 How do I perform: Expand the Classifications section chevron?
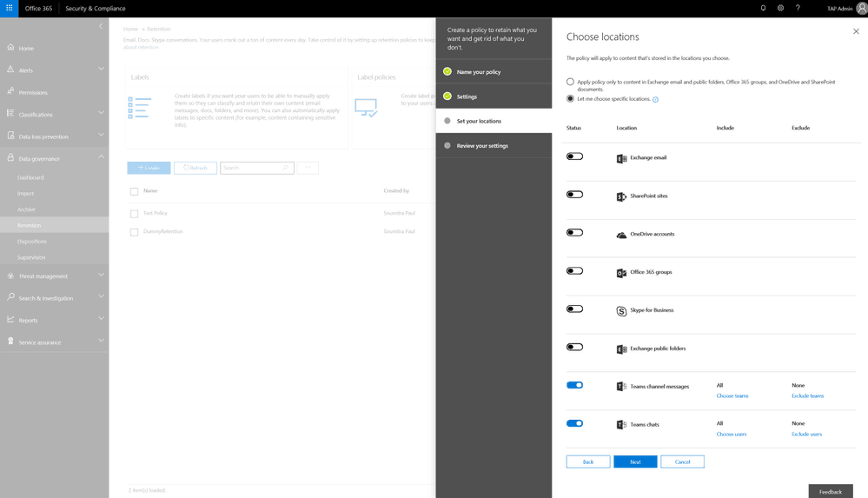click(x=101, y=113)
